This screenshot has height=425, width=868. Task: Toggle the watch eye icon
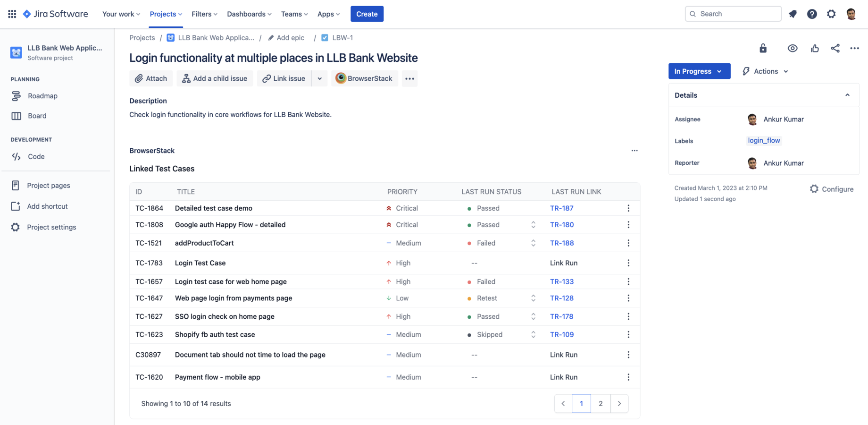[793, 48]
